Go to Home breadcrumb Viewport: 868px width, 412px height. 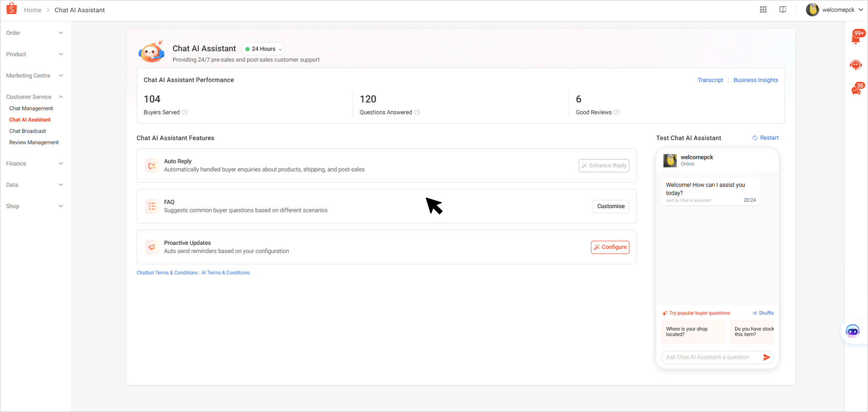[33, 10]
